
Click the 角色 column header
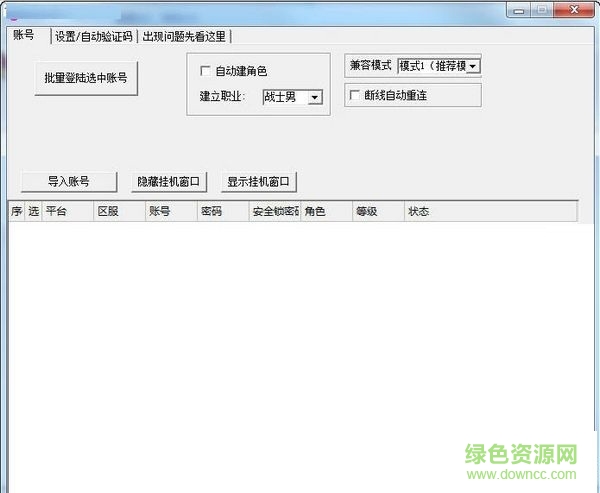[x=327, y=211]
